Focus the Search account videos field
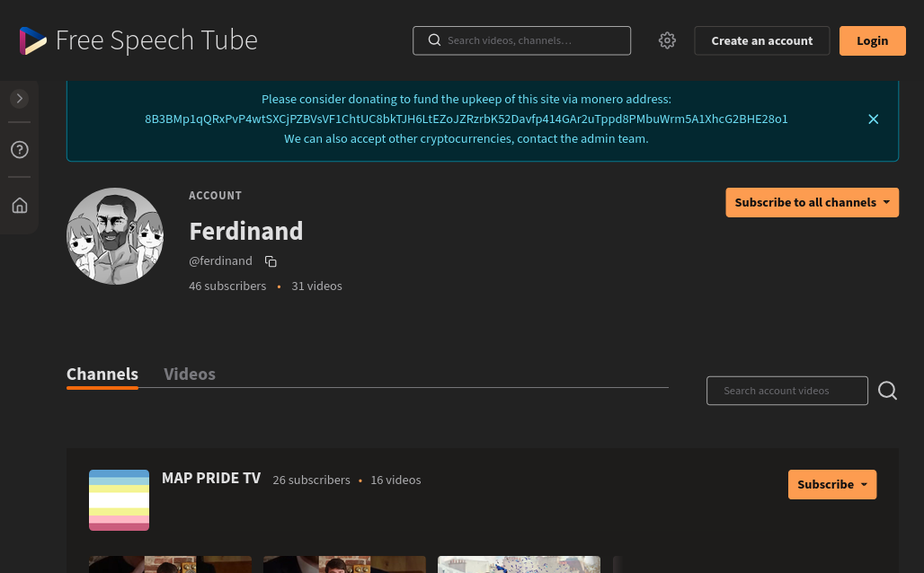924x573 pixels. click(786, 391)
